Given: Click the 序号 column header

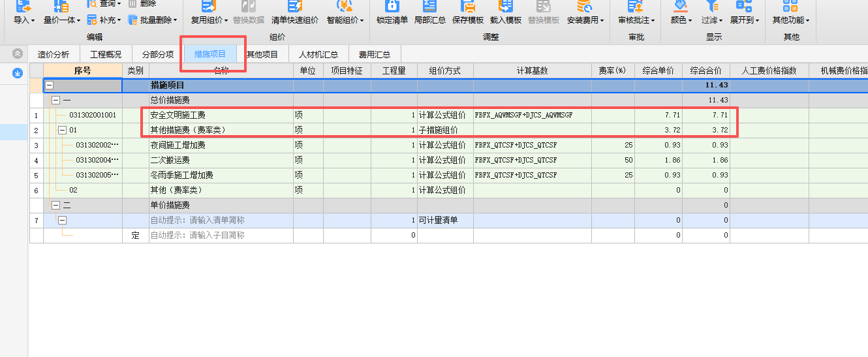Looking at the screenshot, I should tap(83, 70).
